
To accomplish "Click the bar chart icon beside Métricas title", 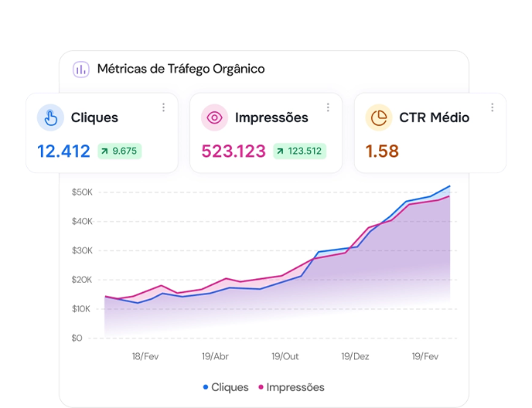I will point(81,70).
